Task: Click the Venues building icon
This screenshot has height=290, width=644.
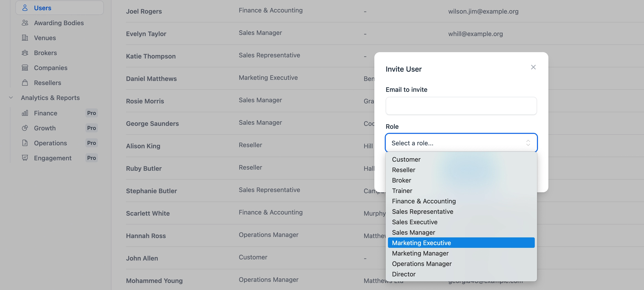Action: [x=25, y=38]
